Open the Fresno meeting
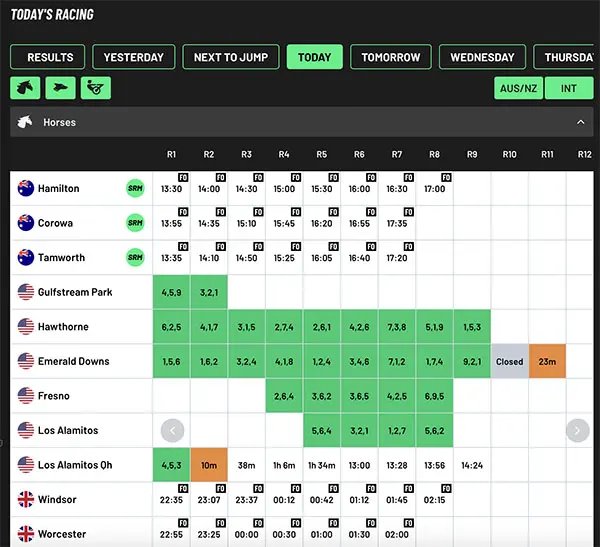This screenshot has width=600, height=547. (x=54, y=395)
